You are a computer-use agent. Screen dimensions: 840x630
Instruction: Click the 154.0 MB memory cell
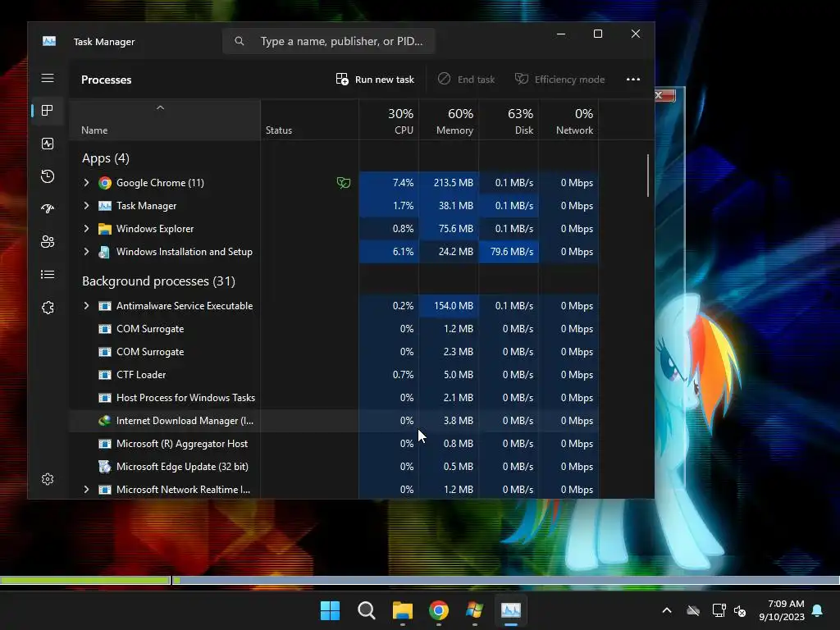[449, 306]
